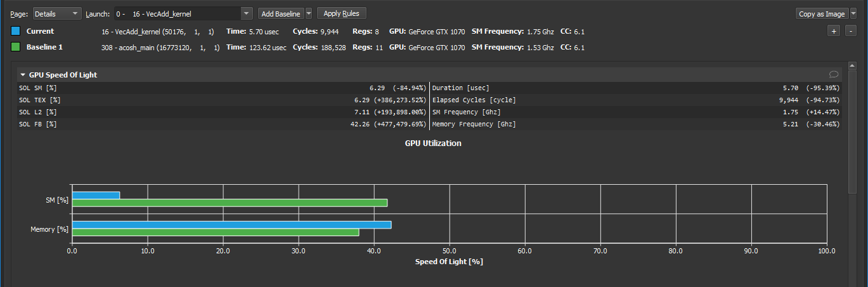Screen dimensions: 868x287
Task: Click the Add Baseline button
Action: pyautogui.click(x=279, y=13)
